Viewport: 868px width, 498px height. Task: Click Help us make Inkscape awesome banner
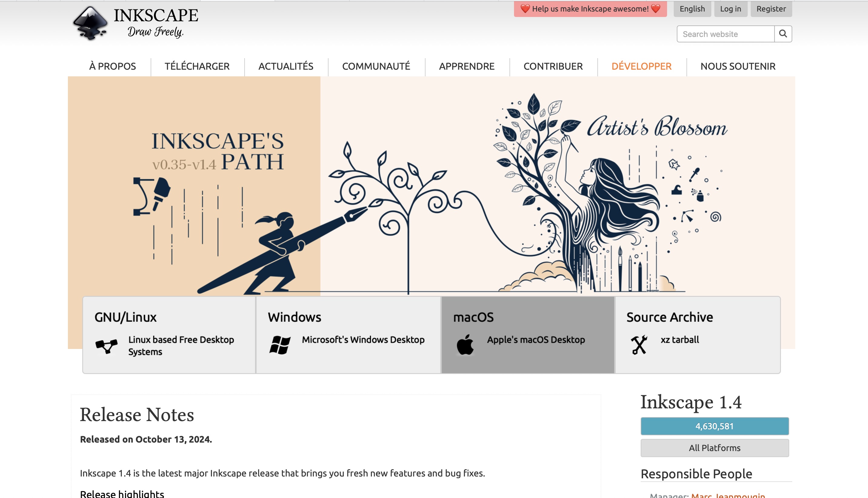(x=590, y=9)
